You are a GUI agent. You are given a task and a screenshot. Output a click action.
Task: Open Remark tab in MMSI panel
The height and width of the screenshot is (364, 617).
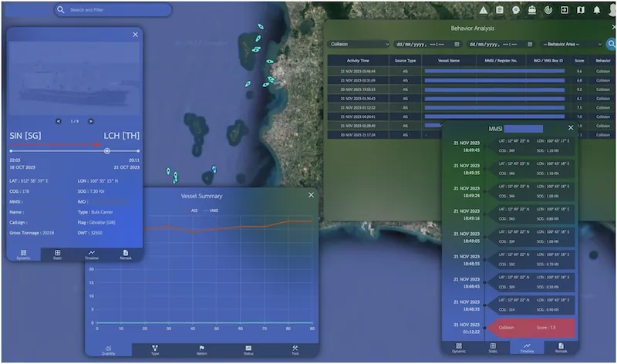point(561,348)
